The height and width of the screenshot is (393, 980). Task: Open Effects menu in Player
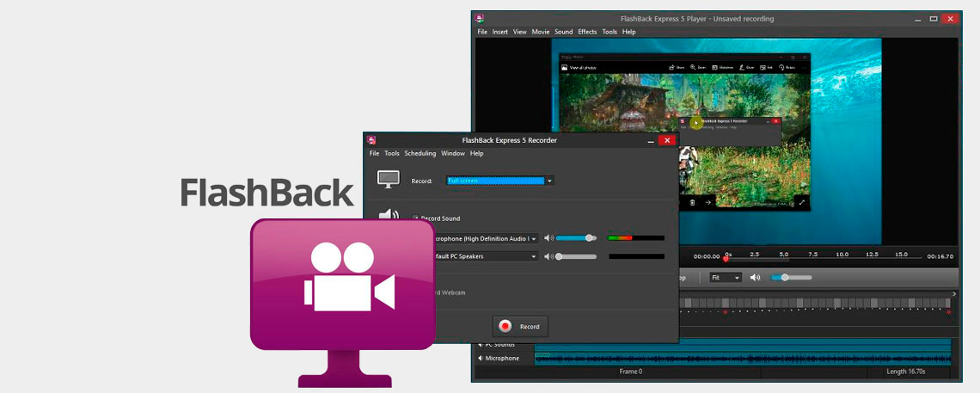click(587, 32)
